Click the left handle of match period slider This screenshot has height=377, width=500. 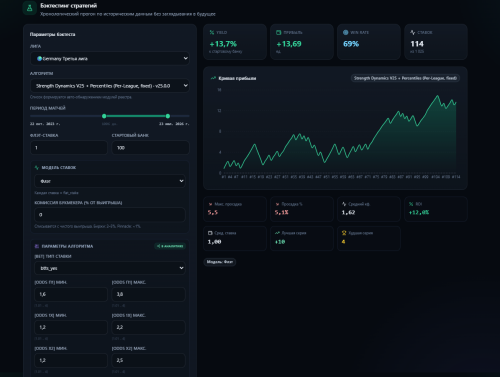(104, 116)
